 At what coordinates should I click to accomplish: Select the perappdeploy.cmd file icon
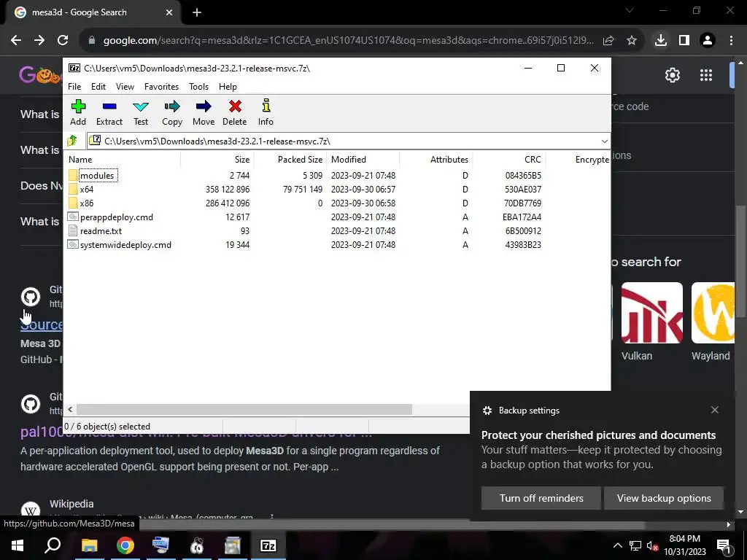73,217
